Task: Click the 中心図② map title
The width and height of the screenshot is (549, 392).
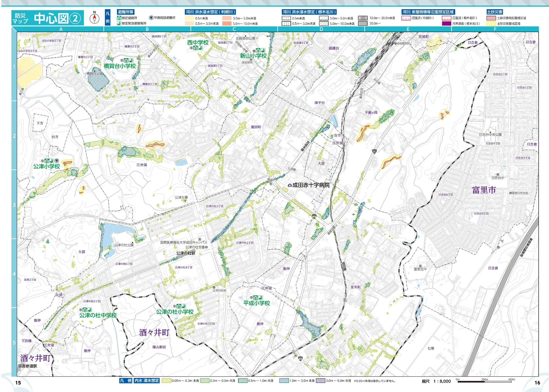Action: point(58,18)
